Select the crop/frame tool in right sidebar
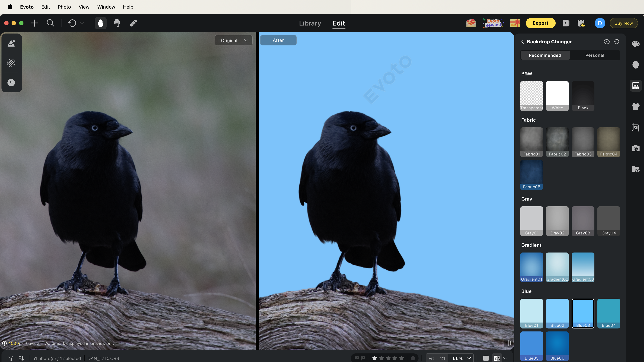 tap(636, 127)
